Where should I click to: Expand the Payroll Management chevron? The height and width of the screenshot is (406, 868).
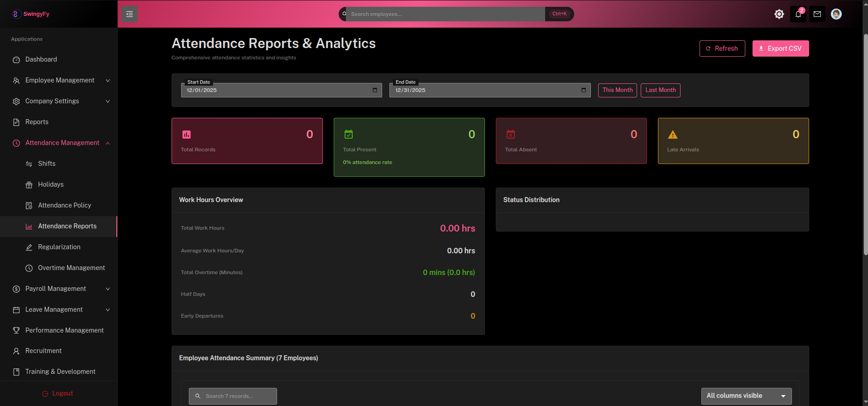108,289
